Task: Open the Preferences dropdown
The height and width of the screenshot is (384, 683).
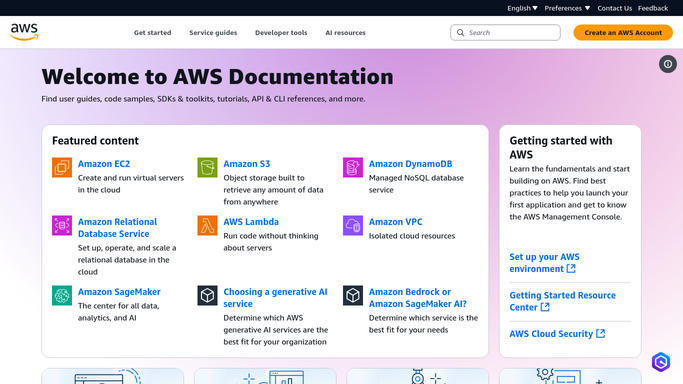Action: click(567, 8)
